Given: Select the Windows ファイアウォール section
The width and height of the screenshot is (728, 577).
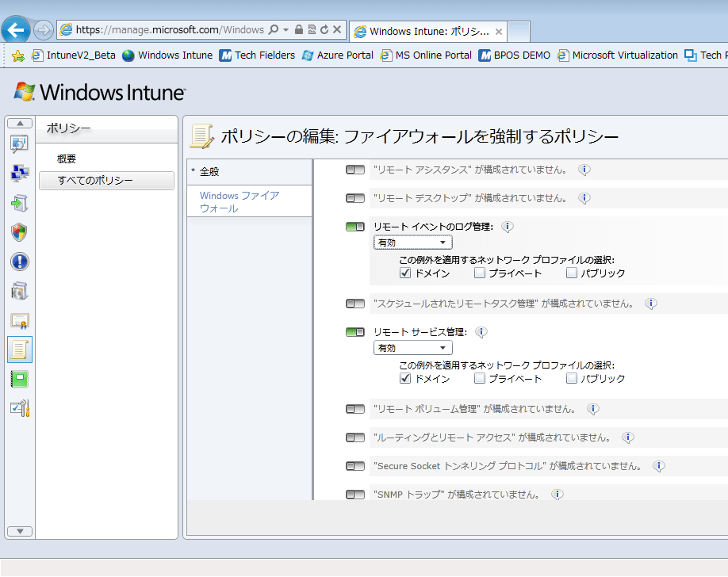Looking at the screenshot, I should (249, 201).
